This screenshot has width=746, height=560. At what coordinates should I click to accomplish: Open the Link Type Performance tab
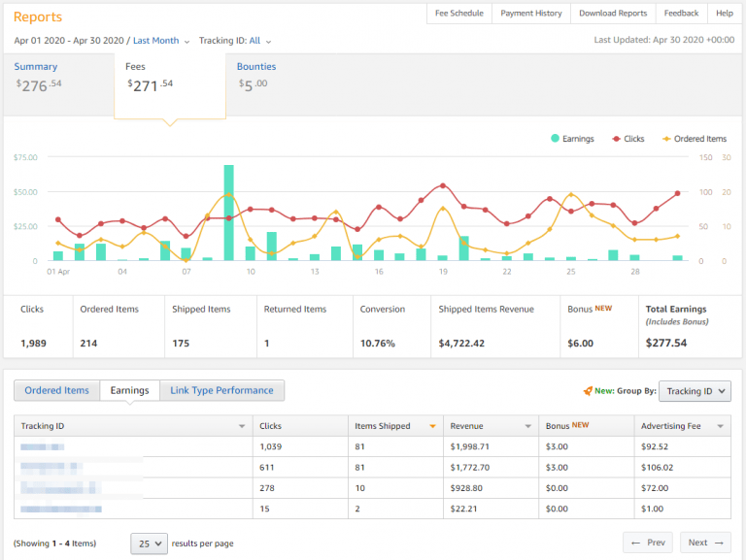[221, 390]
